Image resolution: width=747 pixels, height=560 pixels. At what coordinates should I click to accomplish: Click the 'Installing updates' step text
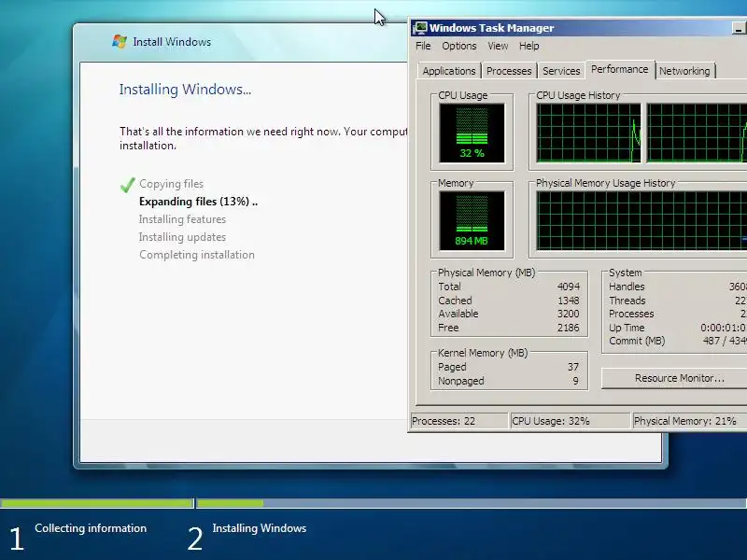(x=182, y=237)
